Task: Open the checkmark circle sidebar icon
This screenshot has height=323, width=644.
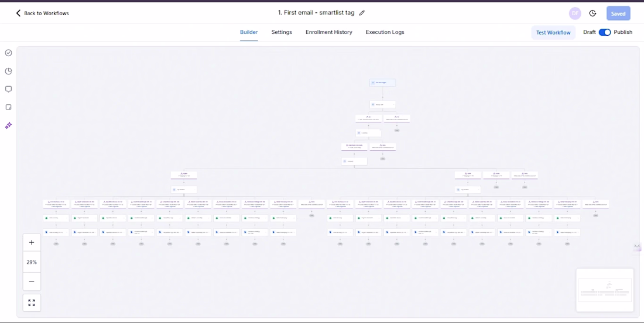Action: [8, 53]
